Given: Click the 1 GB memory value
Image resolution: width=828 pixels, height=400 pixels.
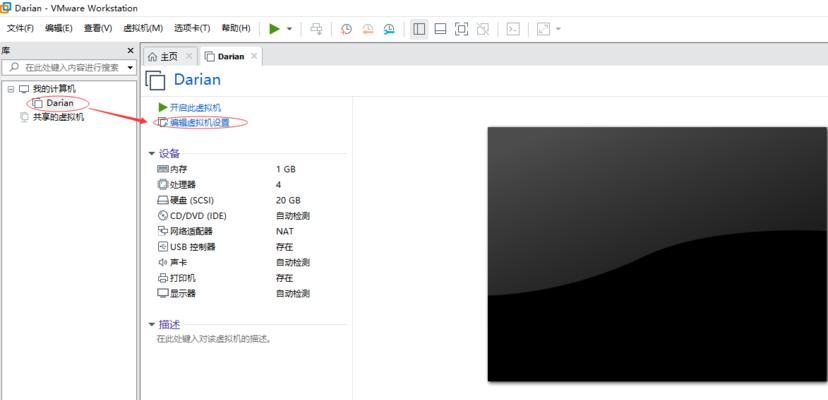Looking at the screenshot, I should pyautogui.click(x=286, y=169).
